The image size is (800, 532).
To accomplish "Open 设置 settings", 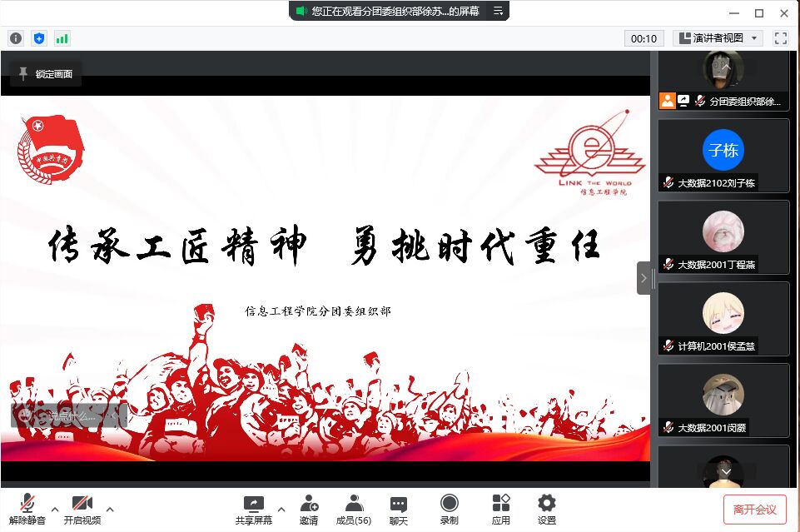I will tap(546, 509).
